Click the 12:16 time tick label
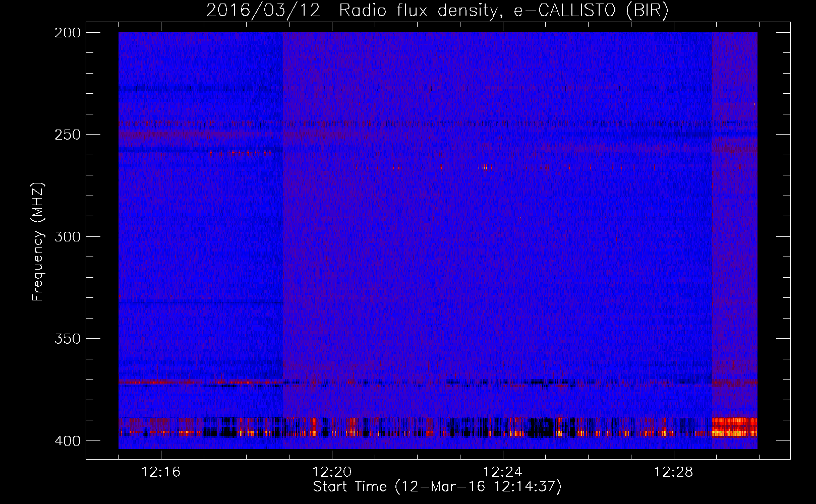The width and height of the screenshot is (816, 504). (161, 472)
